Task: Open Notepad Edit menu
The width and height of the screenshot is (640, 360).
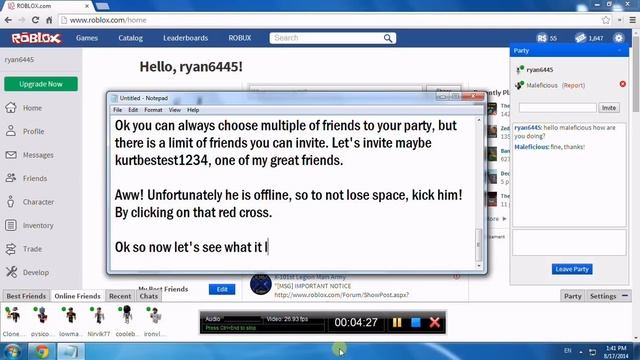Action: tap(133, 110)
